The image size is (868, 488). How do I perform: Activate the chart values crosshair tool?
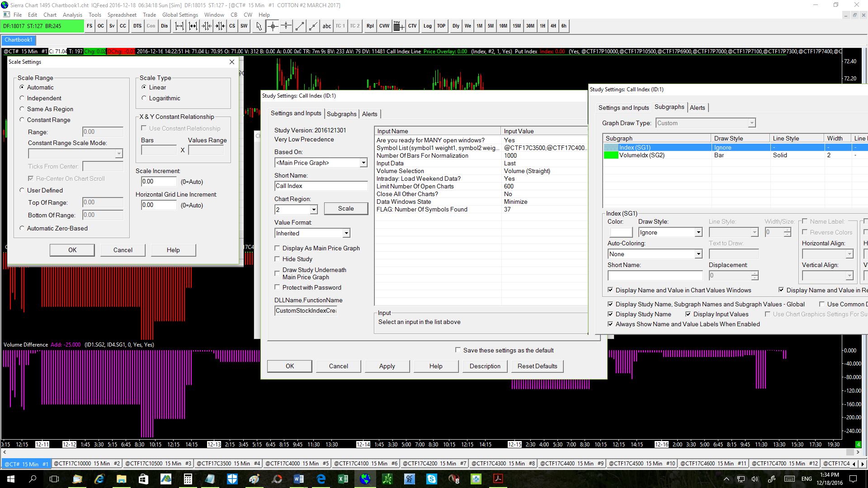[273, 26]
